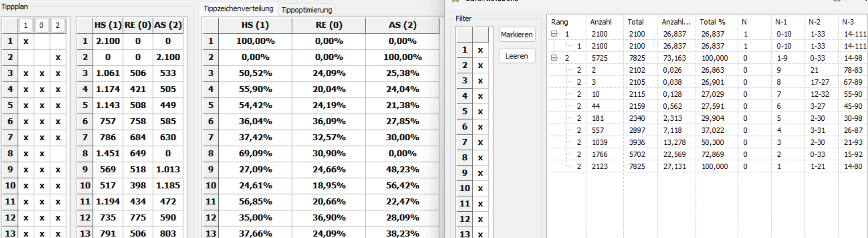Screen dimensions: 868x238
Task: Click the Tippplan column header 1
Action: click(26, 25)
